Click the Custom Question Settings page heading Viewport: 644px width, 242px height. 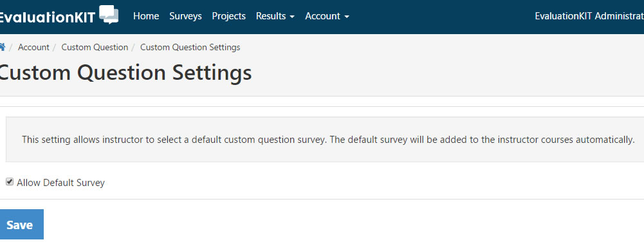point(125,73)
